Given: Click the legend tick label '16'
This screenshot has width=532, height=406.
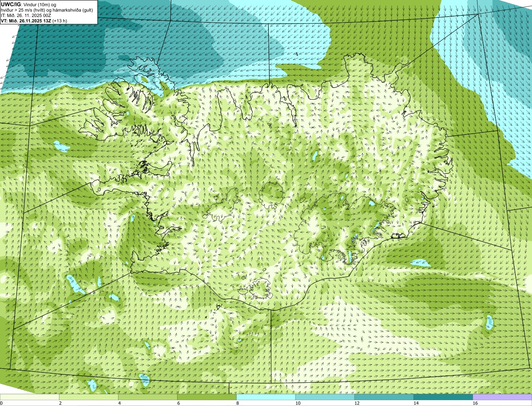Looking at the screenshot, I should 475,403.
